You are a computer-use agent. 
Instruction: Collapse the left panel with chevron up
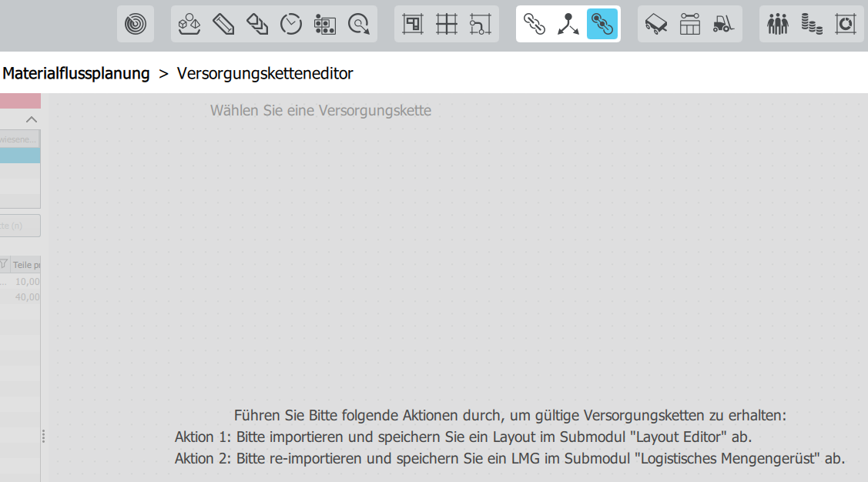(32, 119)
